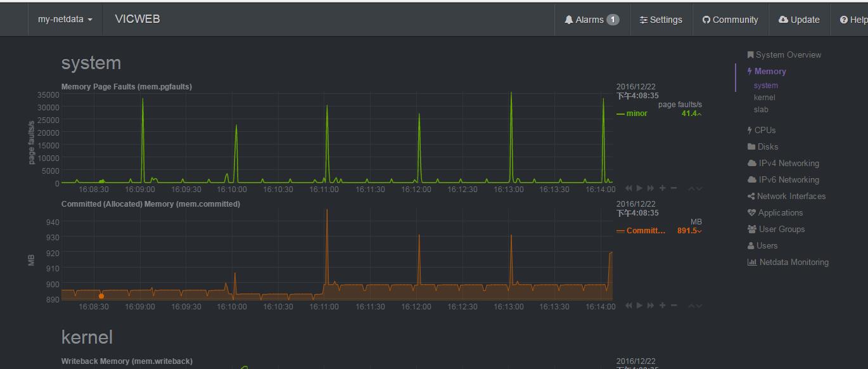868x369 pixels.
Task: Expand the my-netdata dropdown
Action: (65, 20)
